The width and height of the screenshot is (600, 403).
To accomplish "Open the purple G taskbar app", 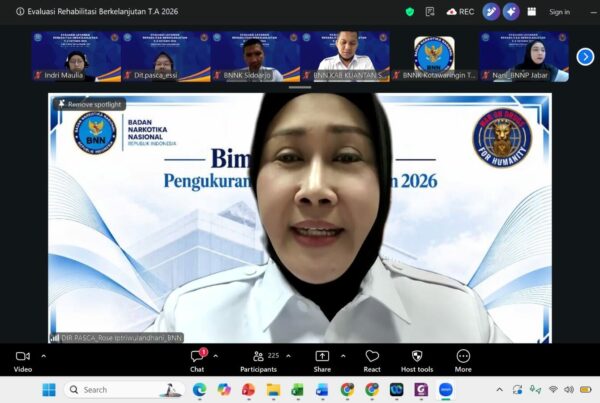I will (x=421, y=390).
